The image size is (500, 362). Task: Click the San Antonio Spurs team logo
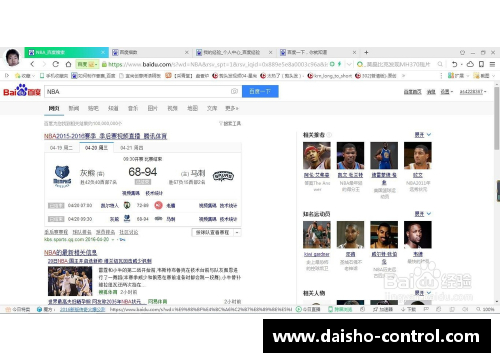pos(223,176)
